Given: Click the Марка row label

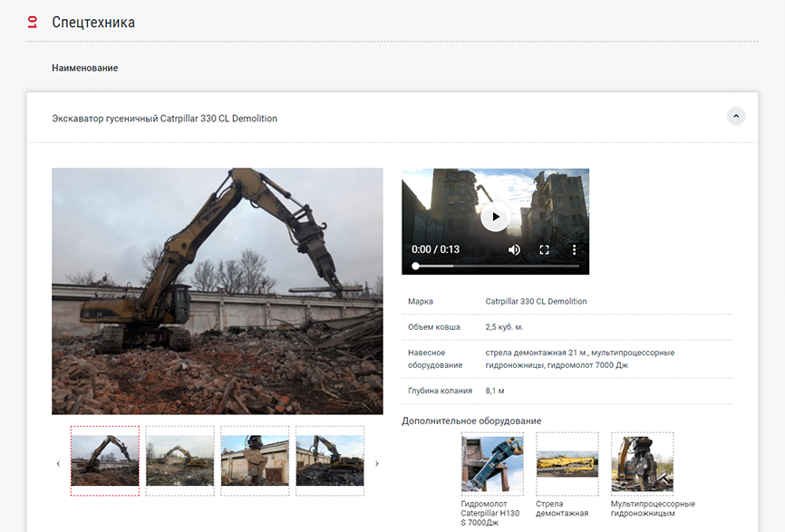Looking at the screenshot, I should 421,301.
